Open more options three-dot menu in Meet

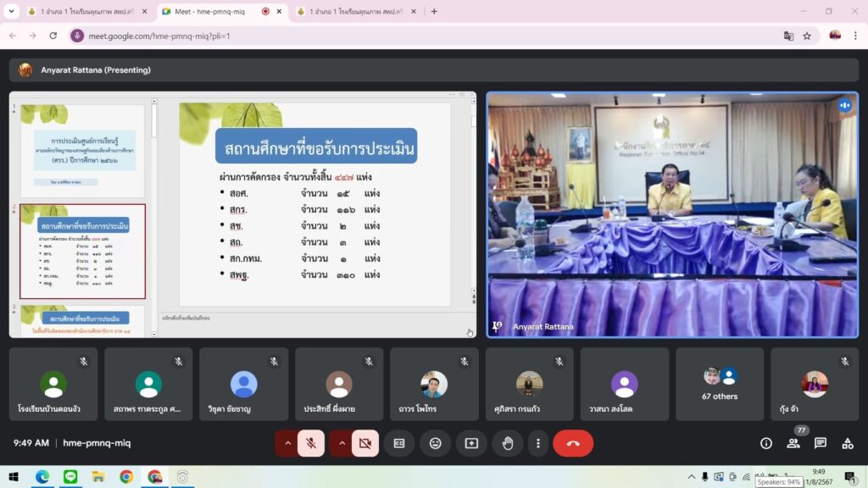538,443
